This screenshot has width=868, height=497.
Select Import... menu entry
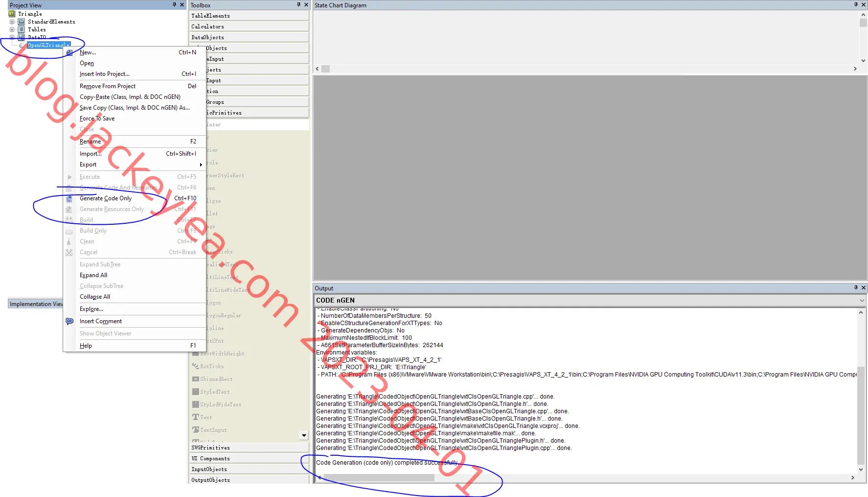(x=135, y=154)
